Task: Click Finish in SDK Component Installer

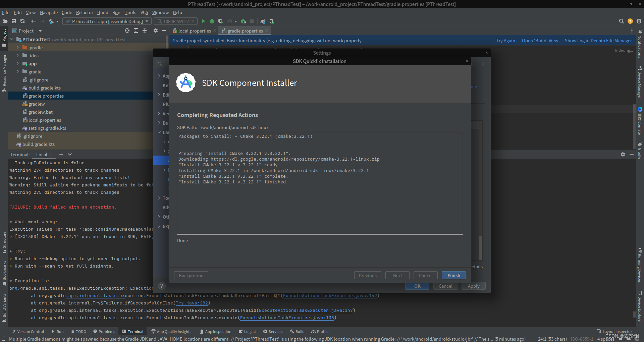Action: coord(453,275)
